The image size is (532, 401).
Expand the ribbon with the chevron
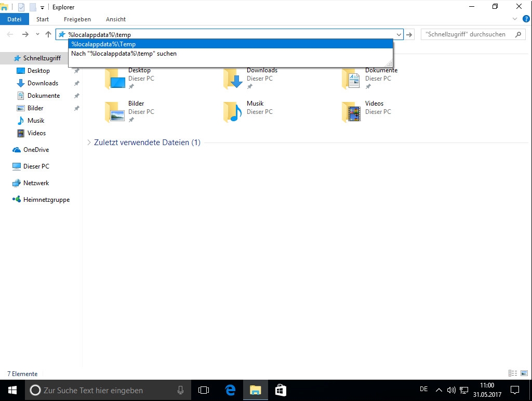[x=515, y=19]
